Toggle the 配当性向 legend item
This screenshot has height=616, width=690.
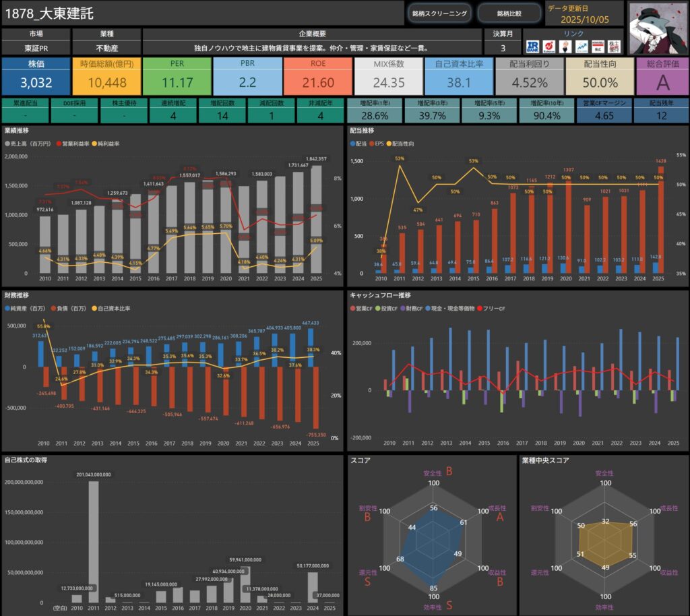pyautogui.click(x=406, y=144)
